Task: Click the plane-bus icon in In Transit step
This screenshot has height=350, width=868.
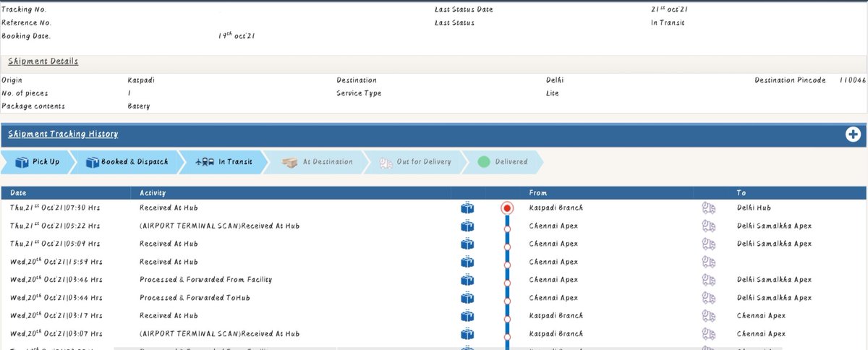Action: [205, 162]
